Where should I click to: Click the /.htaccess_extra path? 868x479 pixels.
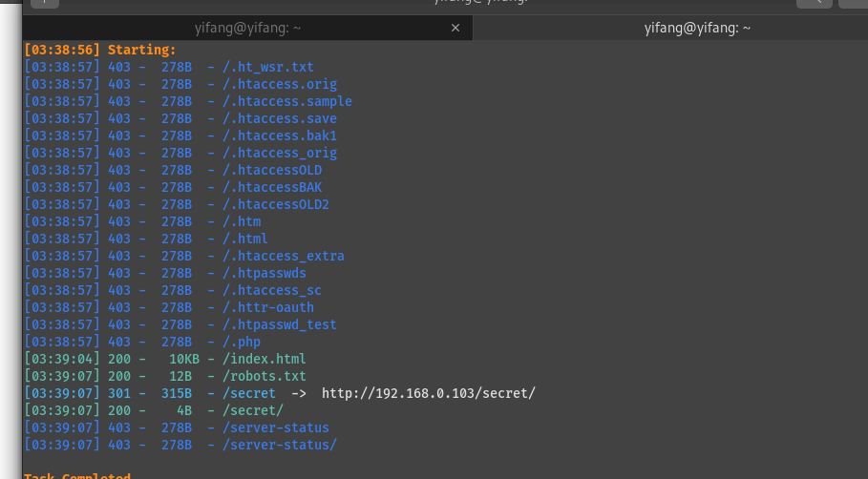(x=284, y=256)
